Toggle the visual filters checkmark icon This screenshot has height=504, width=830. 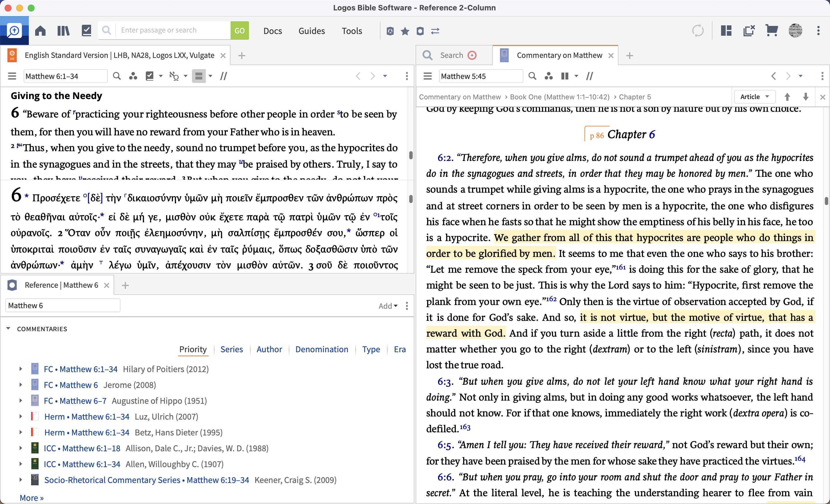(x=150, y=76)
